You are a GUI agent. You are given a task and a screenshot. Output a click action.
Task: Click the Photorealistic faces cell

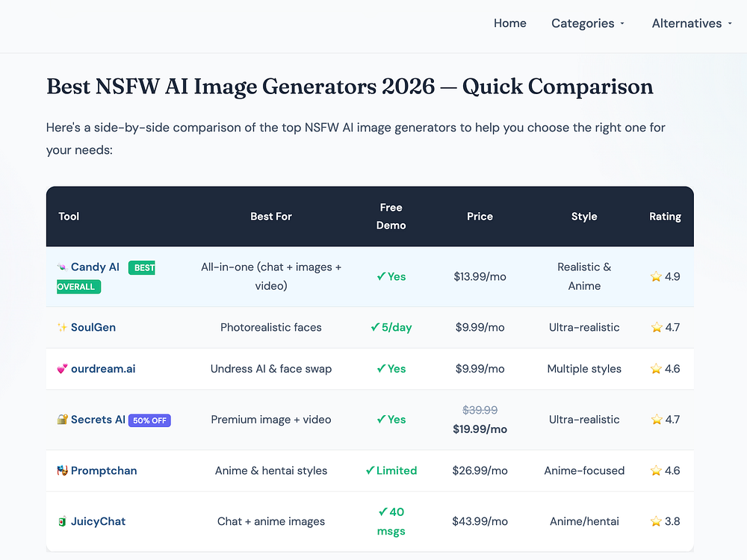pos(271,327)
